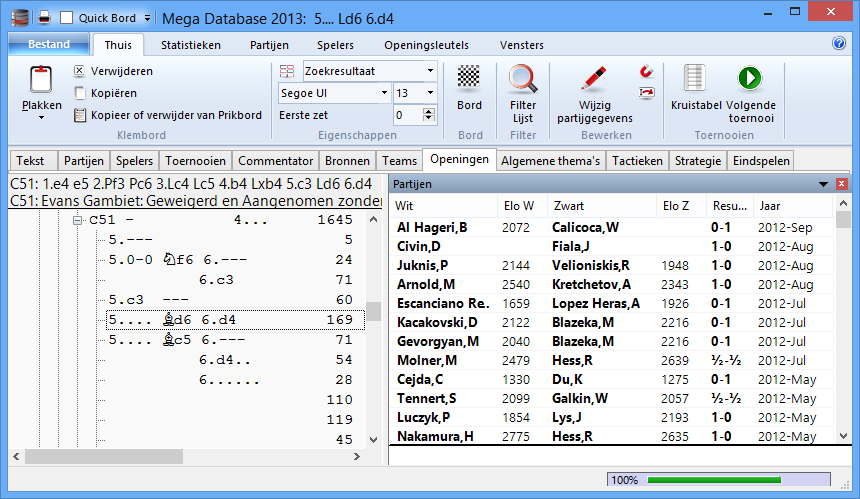Click the Bord chessboard icon

469,77
